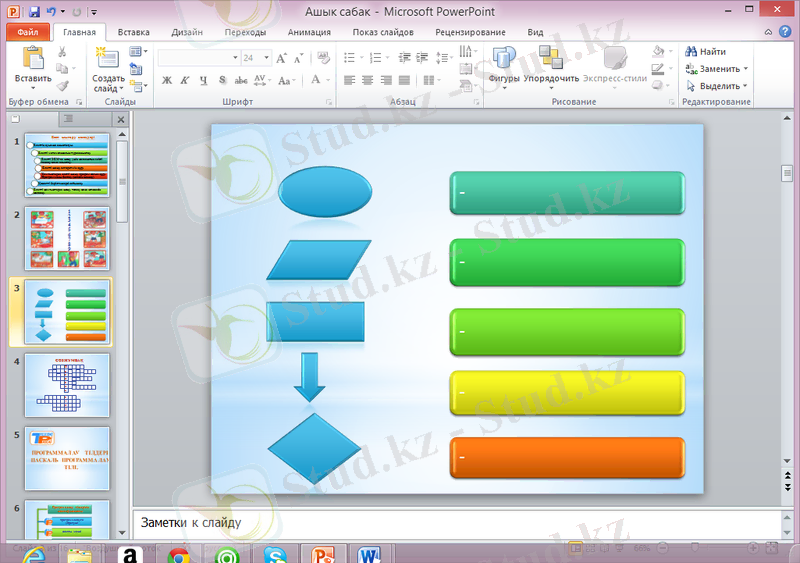
Task: Select the orange rounded bar on slide
Action: click(x=567, y=458)
